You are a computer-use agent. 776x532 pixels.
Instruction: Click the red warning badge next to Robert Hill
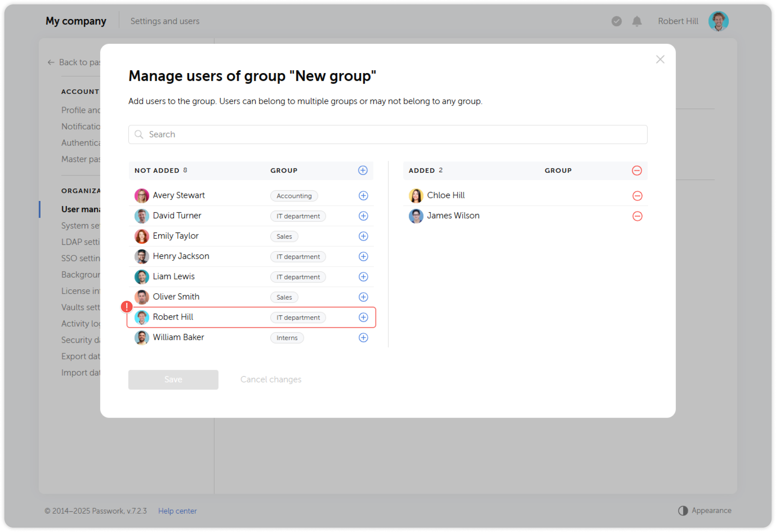point(126,307)
